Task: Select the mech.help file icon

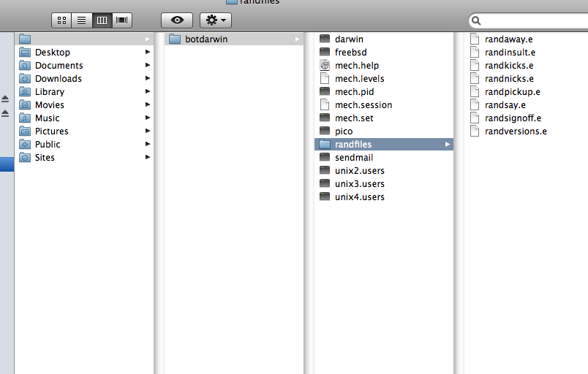Action: tap(325, 66)
